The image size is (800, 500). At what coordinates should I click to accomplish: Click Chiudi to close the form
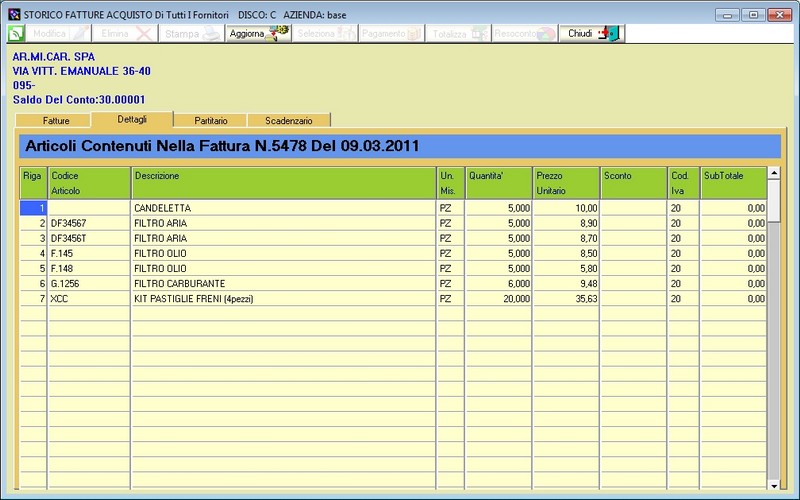[591, 34]
